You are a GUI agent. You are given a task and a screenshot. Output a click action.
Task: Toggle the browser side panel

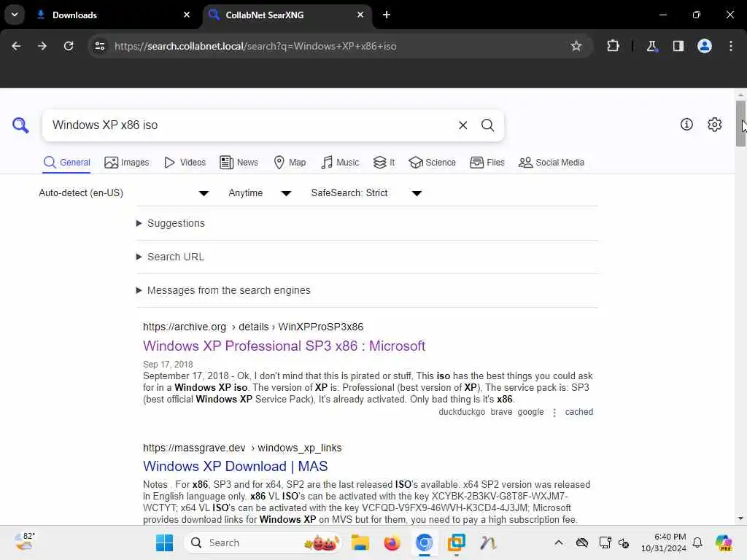[x=678, y=46]
